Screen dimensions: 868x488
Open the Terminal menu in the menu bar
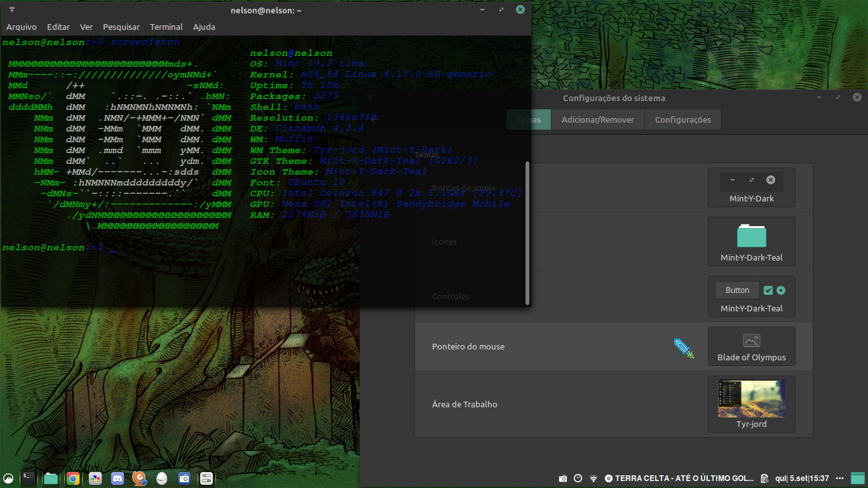tap(166, 27)
